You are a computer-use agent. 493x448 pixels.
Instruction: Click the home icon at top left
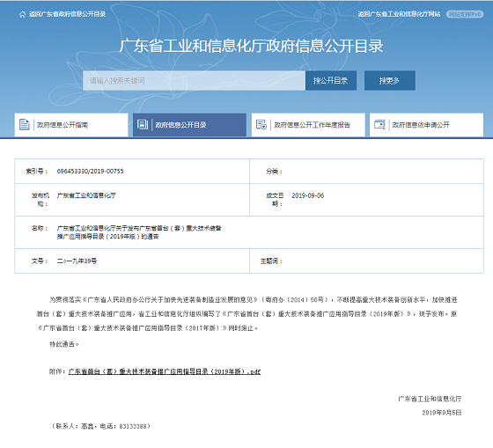pyautogui.click(x=22, y=14)
